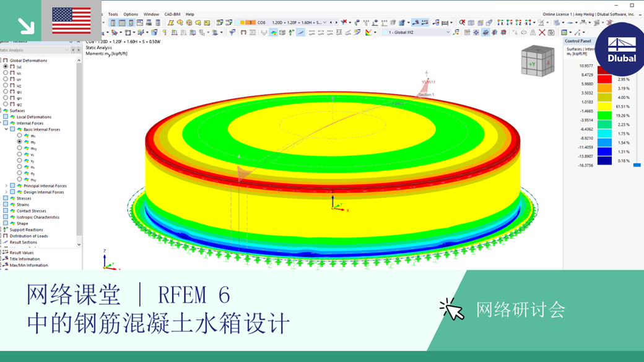Click the view in X direction icon
644x362 pixels.
coord(500,22)
